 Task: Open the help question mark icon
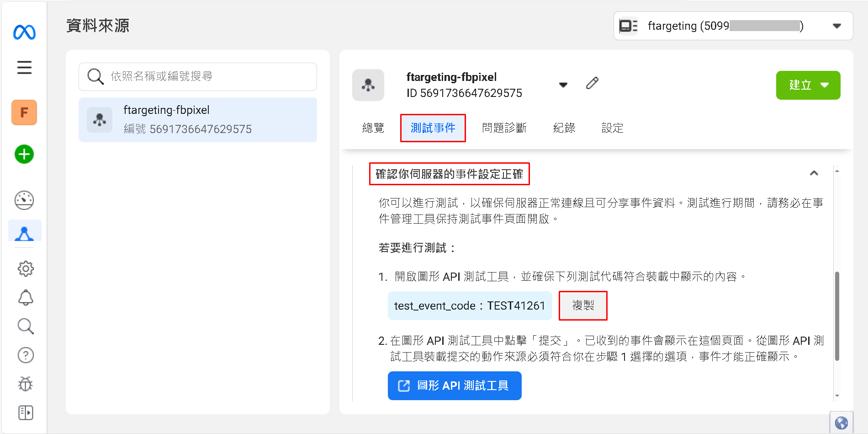pyautogui.click(x=26, y=355)
